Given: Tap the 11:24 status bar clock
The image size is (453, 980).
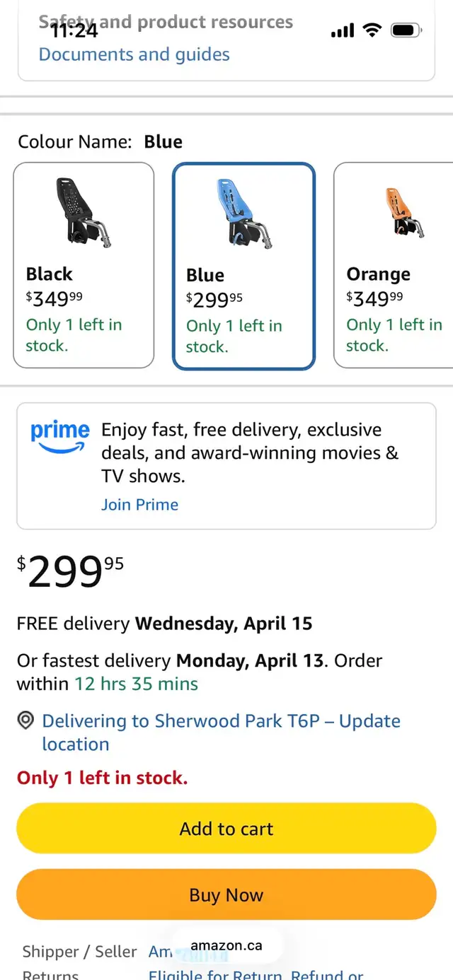Looking at the screenshot, I should 74,31.
